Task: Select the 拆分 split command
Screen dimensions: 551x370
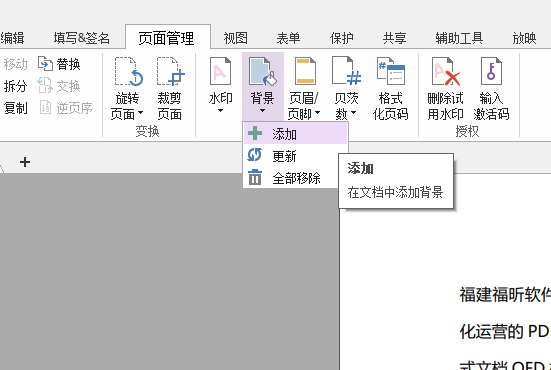Action: click(x=15, y=86)
